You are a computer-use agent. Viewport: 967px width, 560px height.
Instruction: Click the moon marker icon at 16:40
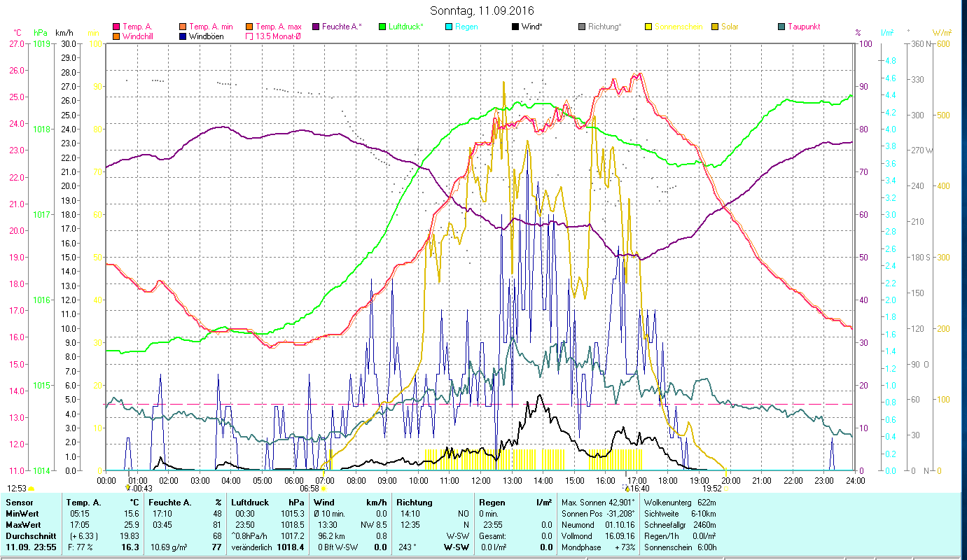click(x=627, y=488)
